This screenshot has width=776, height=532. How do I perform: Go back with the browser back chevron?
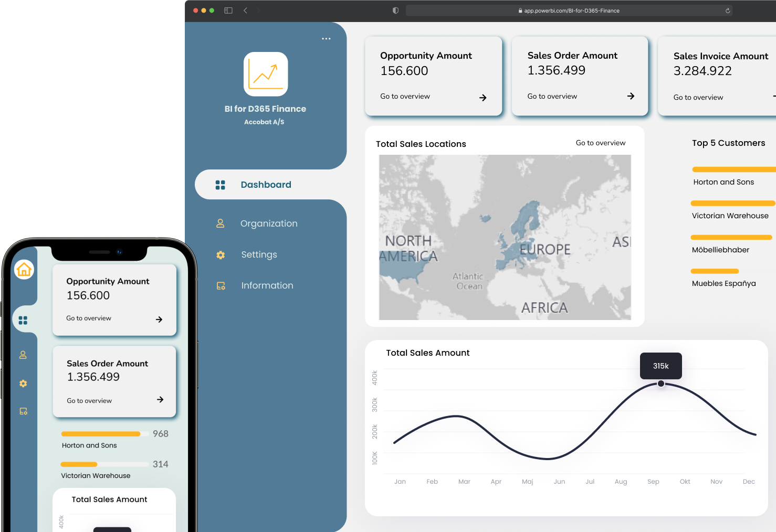(245, 10)
